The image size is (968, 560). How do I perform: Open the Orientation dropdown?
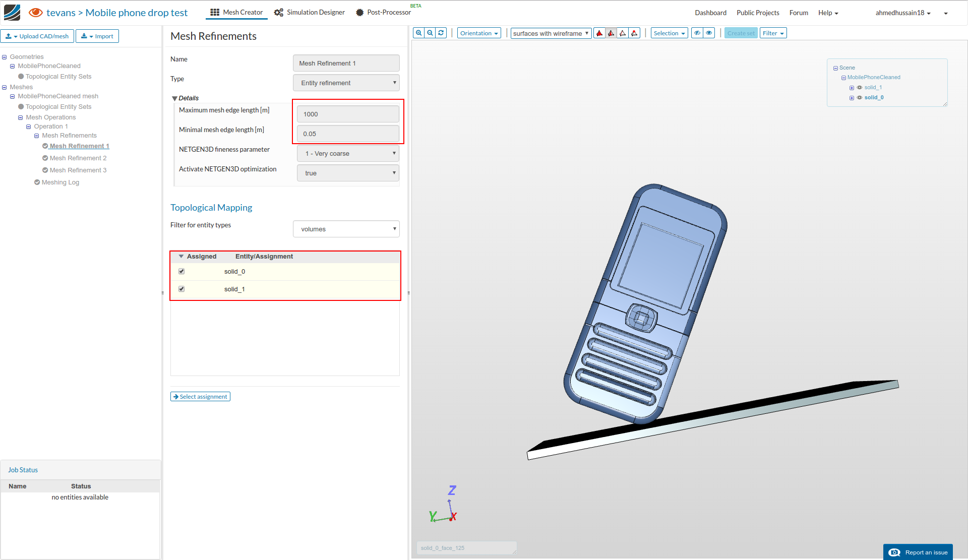[479, 33]
